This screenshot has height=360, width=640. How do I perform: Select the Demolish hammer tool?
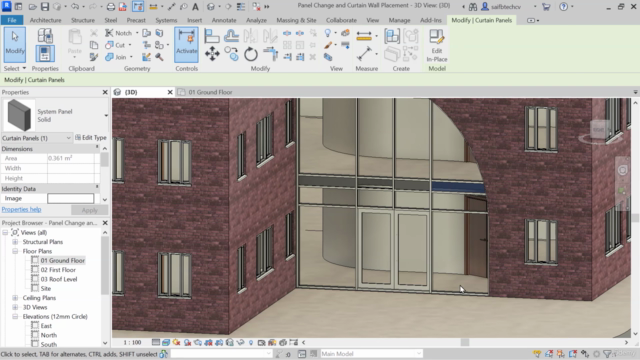pyautogui.click(x=159, y=57)
